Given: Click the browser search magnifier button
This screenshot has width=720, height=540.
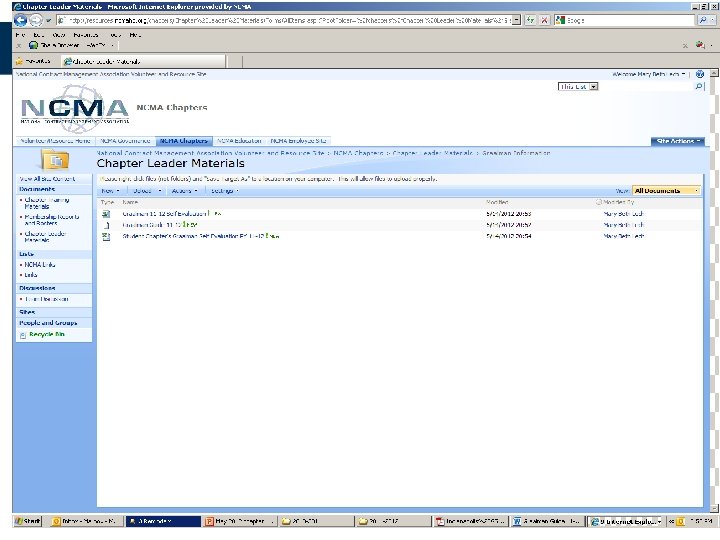Looking at the screenshot, I should [702, 20].
